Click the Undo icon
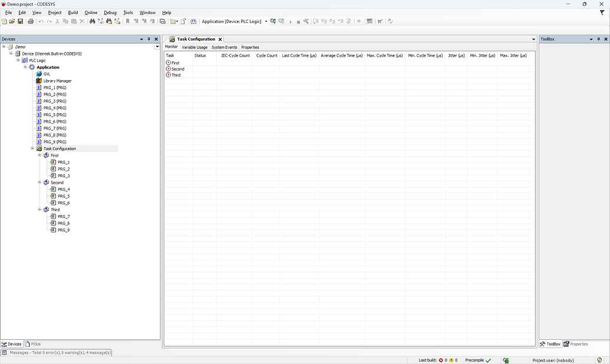Image resolution: width=610 pixels, height=364 pixels. point(40,21)
